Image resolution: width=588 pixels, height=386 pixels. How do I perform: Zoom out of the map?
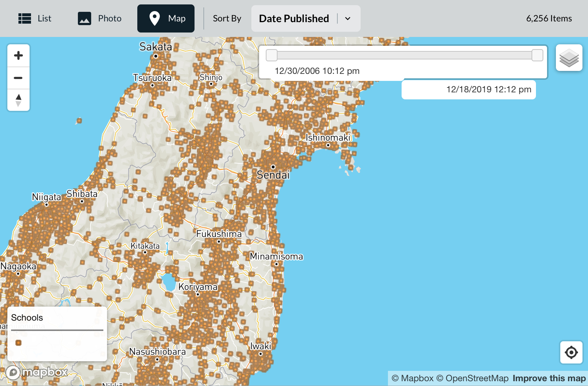(18, 78)
